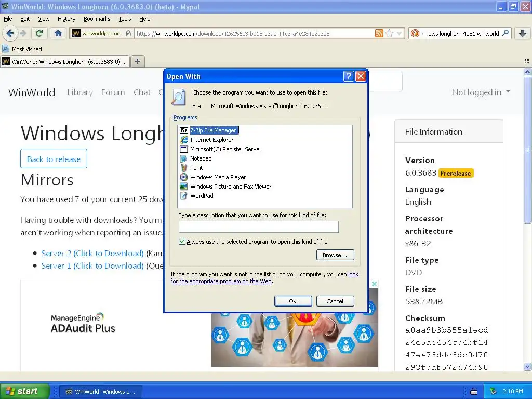Select Notepad in the Programs list

[196, 158]
